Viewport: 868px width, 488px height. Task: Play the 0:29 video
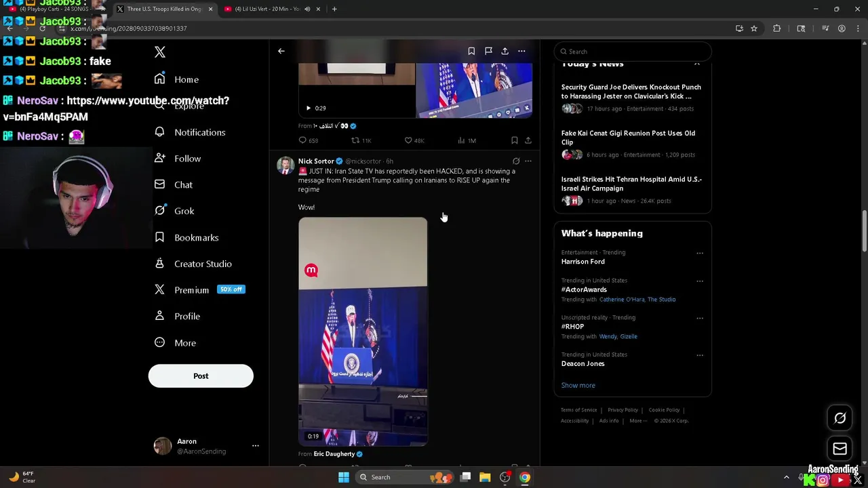pos(308,108)
